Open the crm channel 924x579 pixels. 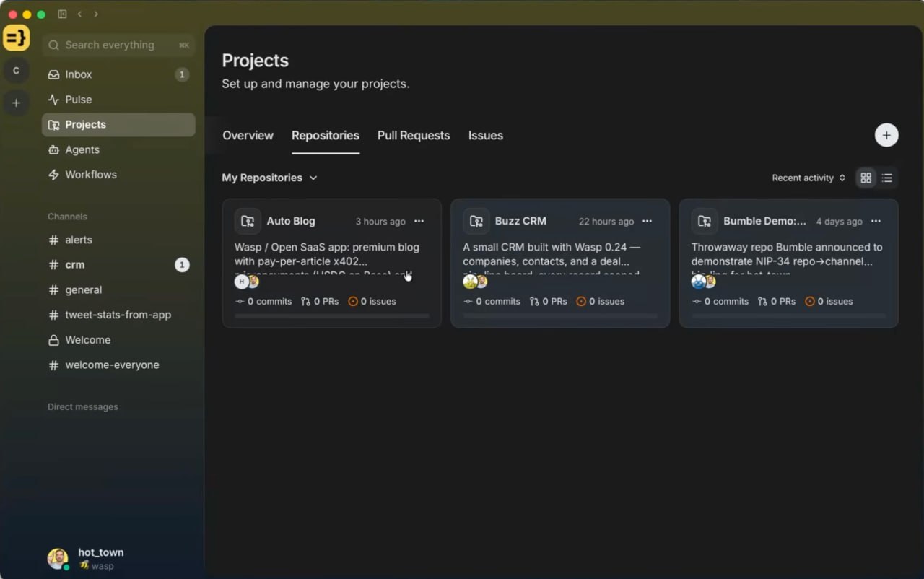click(118, 265)
